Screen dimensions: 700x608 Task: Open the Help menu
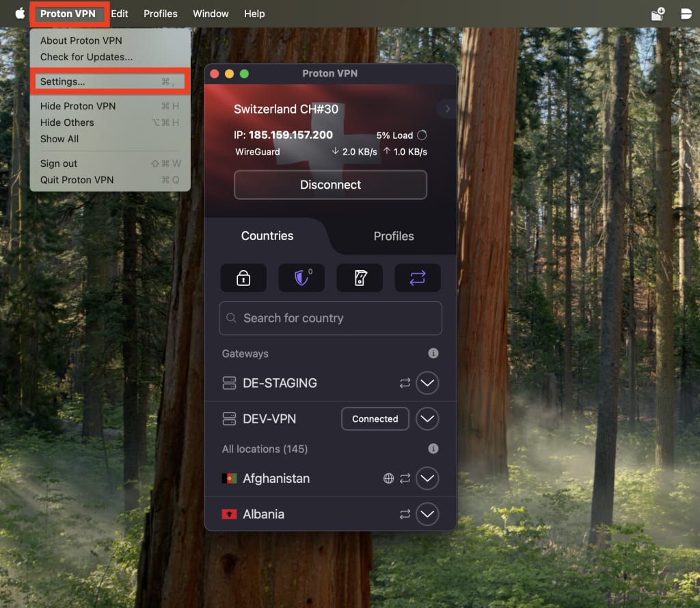(254, 14)
